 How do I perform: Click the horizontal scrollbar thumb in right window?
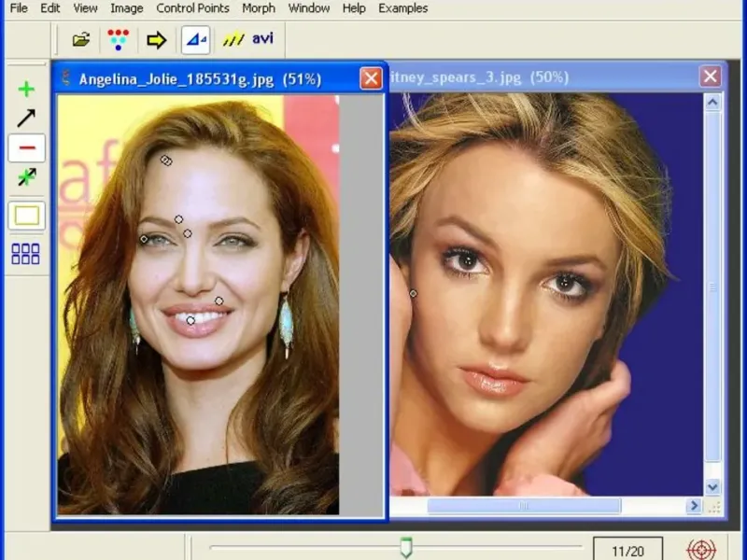coord(524,506)
